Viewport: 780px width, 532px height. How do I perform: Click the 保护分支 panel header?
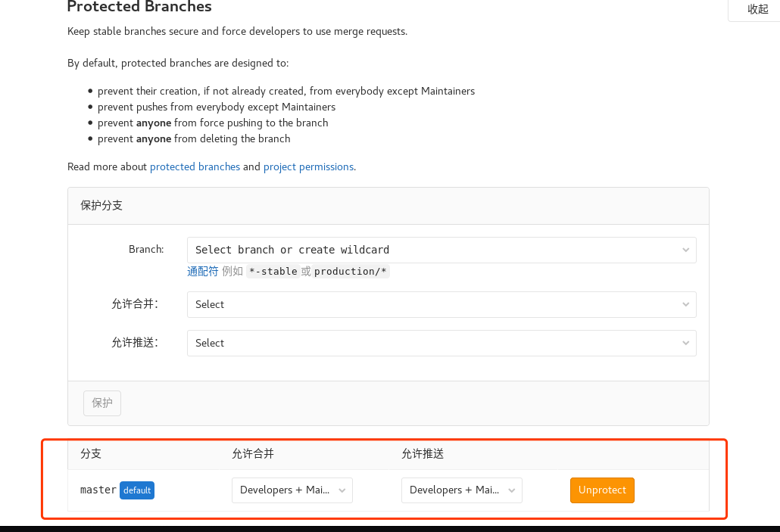101,204
